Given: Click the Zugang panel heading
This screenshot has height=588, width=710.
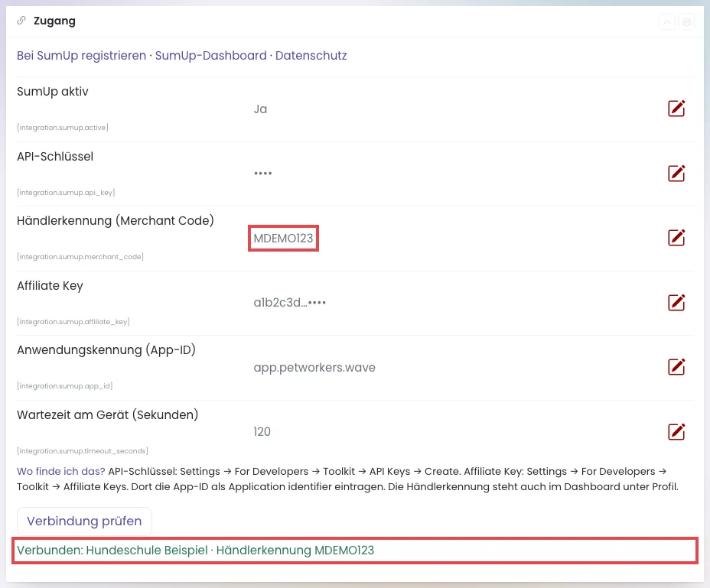Looking at the screenshot, I should pos(54,21).
